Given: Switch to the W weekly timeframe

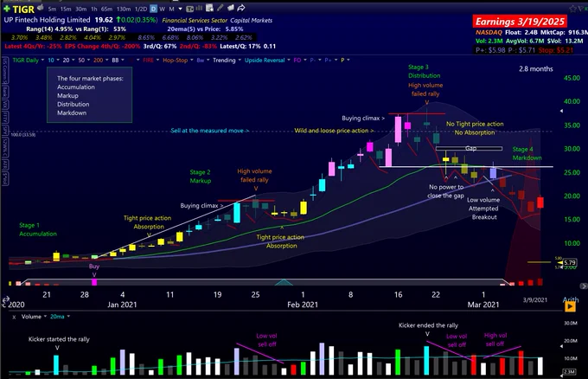Looking at the screenshot, I should pyautogui.click(x=162, y=9).
